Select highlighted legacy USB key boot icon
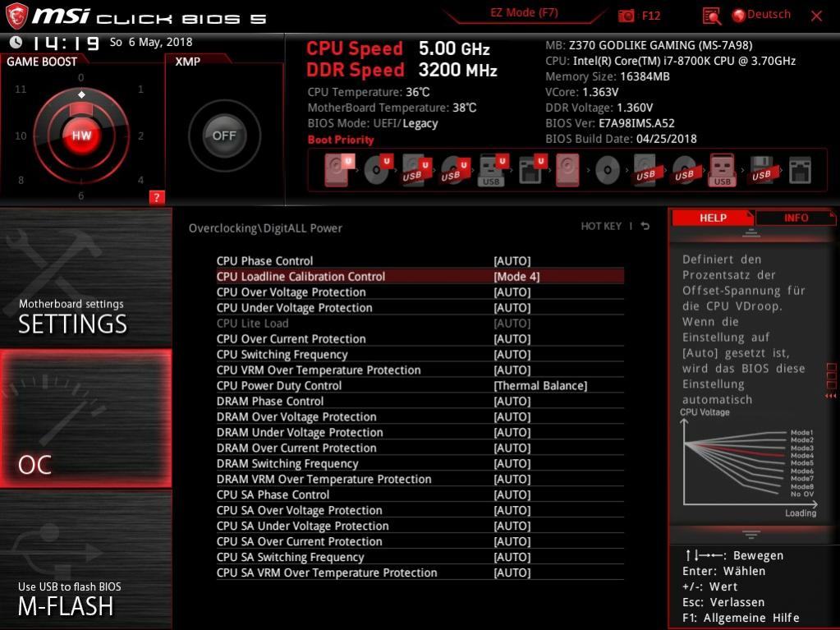 click(723, 170)
